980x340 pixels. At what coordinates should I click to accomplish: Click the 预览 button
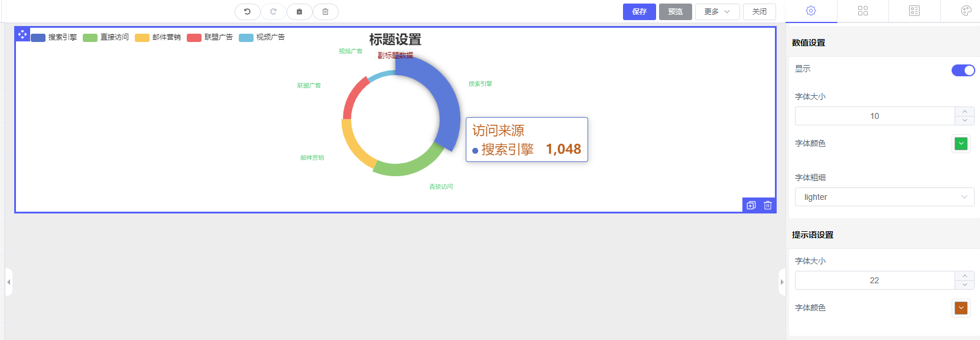(x=675, y=12)
